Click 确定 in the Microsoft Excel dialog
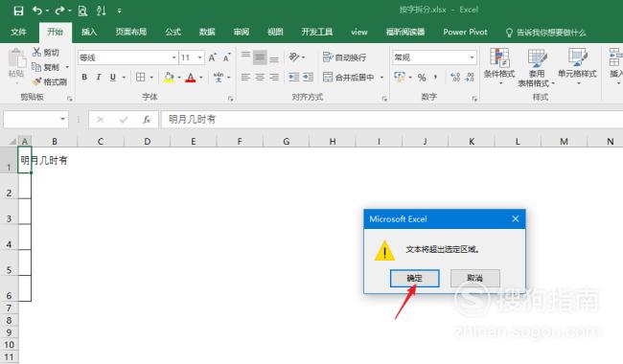The width and height of the screenshot is (623, 364). point(414,278)
